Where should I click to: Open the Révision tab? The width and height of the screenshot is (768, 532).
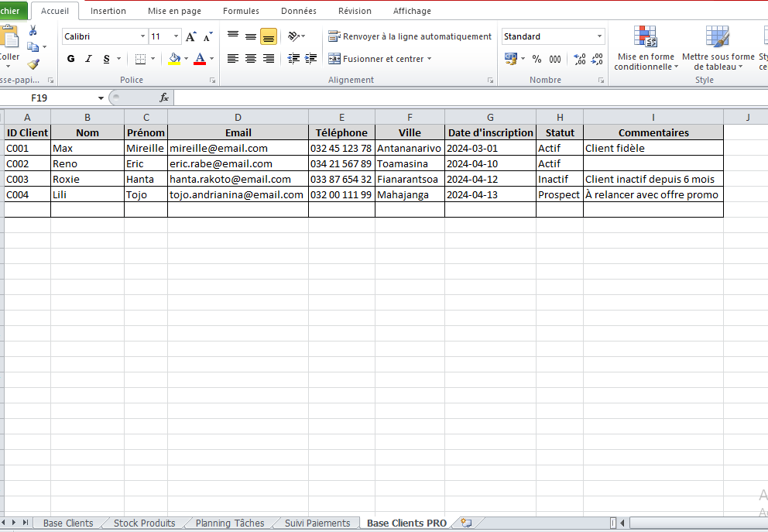point(355,11)
